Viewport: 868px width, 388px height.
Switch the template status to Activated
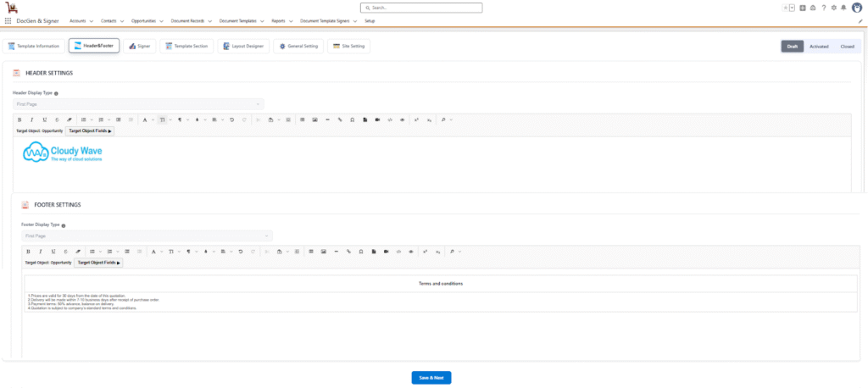tap(819, 47)
